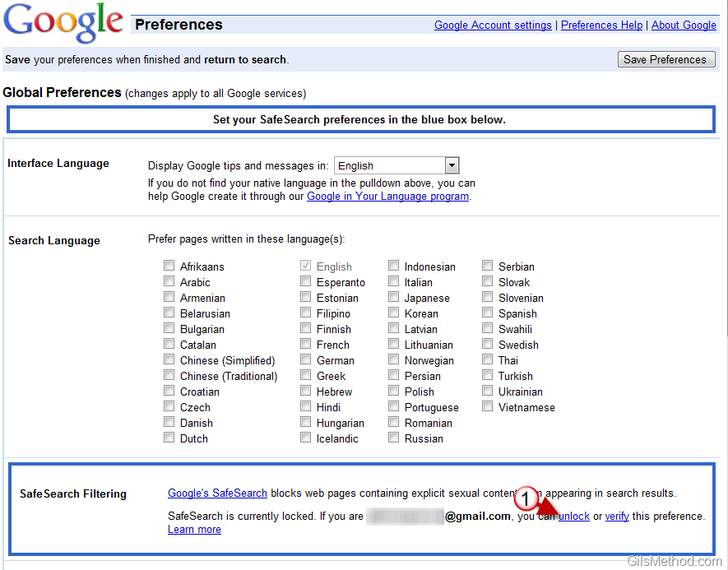
Task: Open the Google in Your Language program link
Action: click(x=387, y=196)
